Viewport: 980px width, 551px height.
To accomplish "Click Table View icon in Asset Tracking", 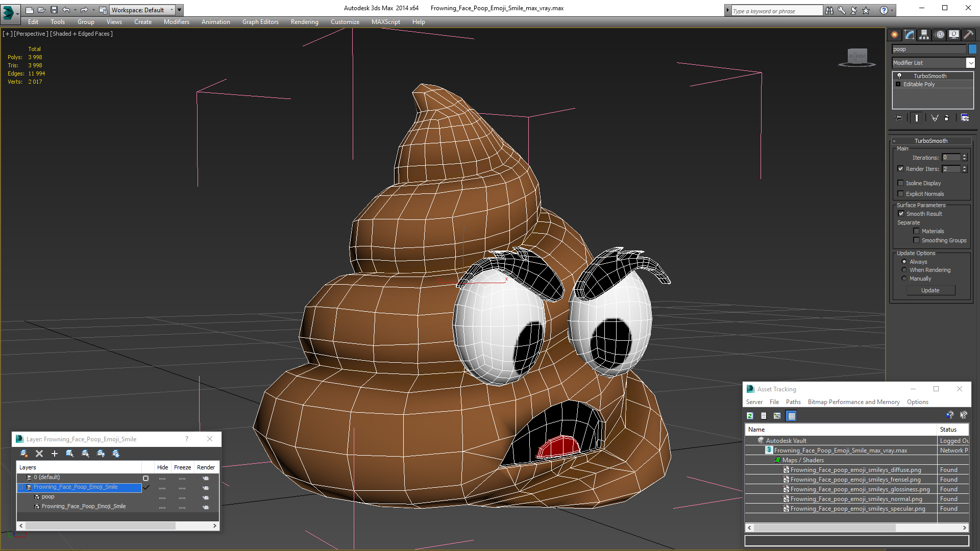I will pos(791,416).
